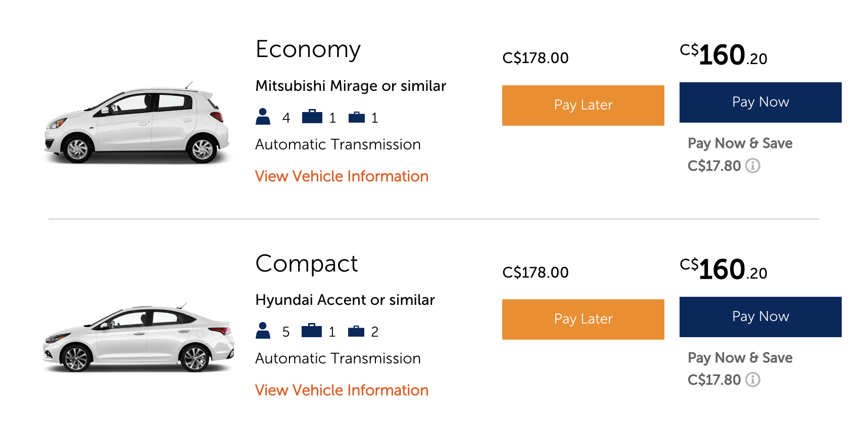Click the Mitsubishi Mirage car image
Screen dimensions: 868x428
coord(137,123)
